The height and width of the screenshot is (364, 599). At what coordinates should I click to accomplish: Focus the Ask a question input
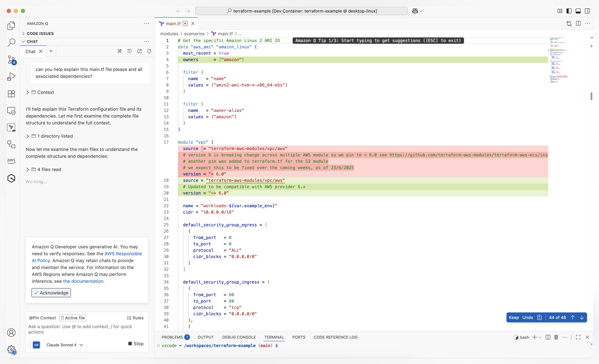[86, 329]
